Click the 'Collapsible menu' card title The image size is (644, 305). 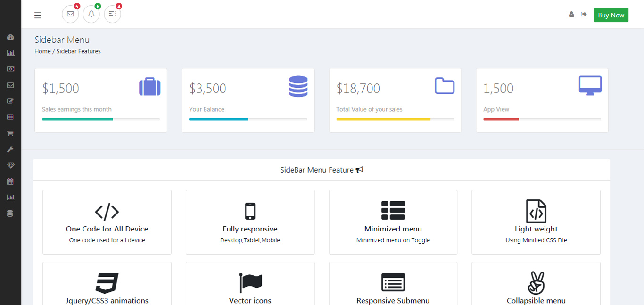click(x=536, y=301)
